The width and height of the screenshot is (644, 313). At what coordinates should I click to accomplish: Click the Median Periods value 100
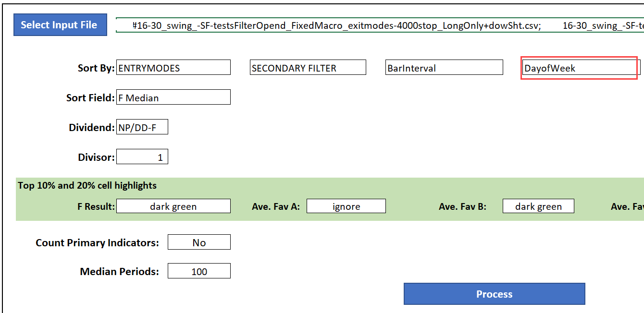199,271
